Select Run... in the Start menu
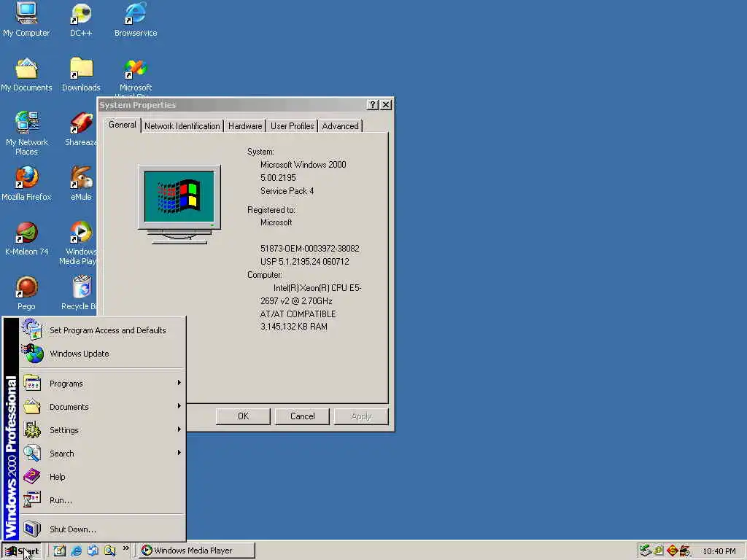 (x=102, y=500)
